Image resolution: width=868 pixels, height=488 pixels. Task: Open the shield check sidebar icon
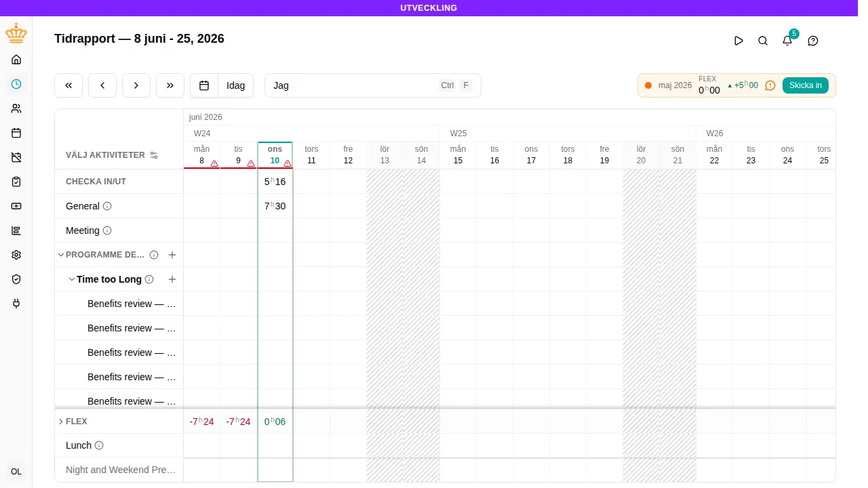click(16, 279)
